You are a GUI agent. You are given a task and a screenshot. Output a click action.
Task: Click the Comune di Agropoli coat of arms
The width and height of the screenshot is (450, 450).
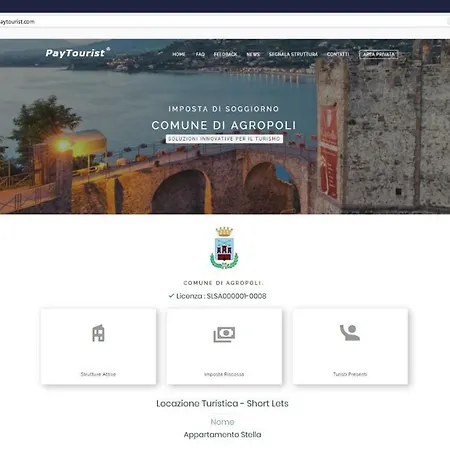coord(224,248)
